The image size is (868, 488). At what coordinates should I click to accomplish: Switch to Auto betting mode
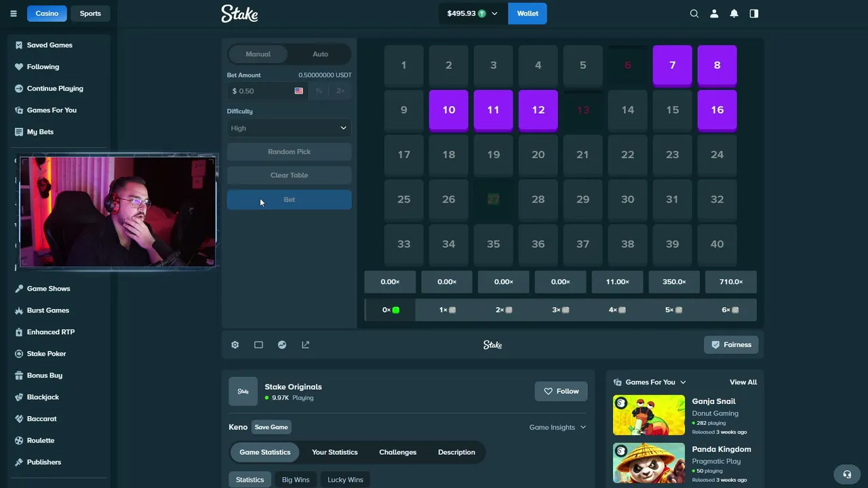(x=320, y=54)
